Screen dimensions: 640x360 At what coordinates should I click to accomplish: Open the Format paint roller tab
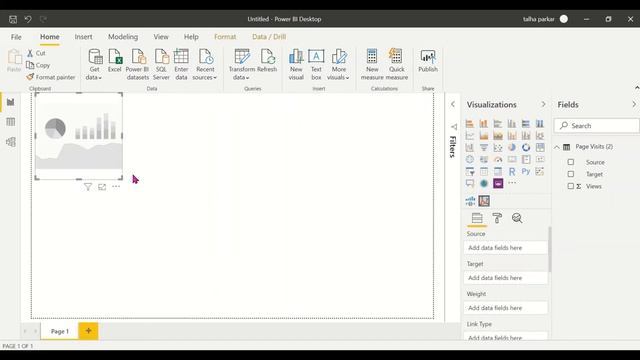click(497, 218)
